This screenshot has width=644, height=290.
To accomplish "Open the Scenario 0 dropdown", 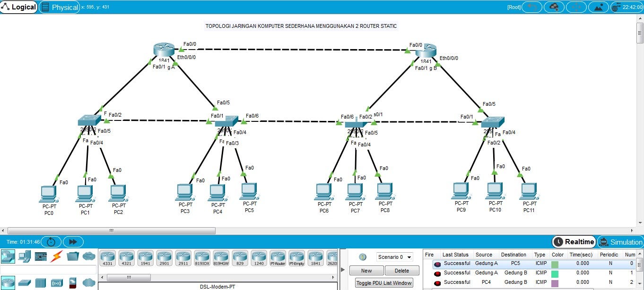I will coord(394,256).
